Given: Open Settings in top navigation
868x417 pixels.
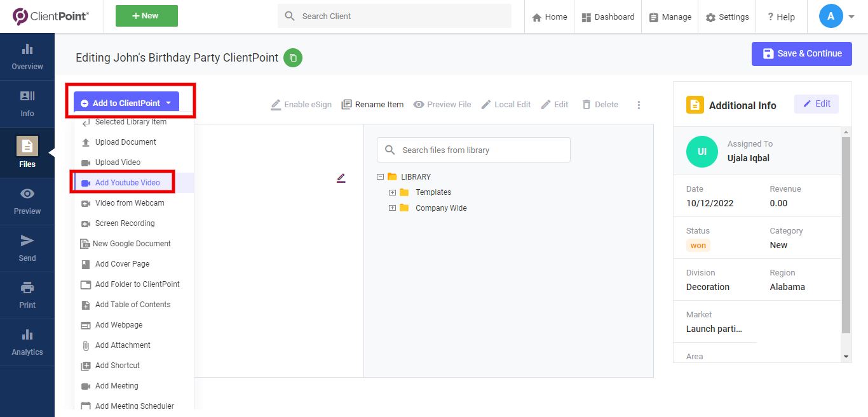Looking at the screenshot, I should (x=728, y=17).
